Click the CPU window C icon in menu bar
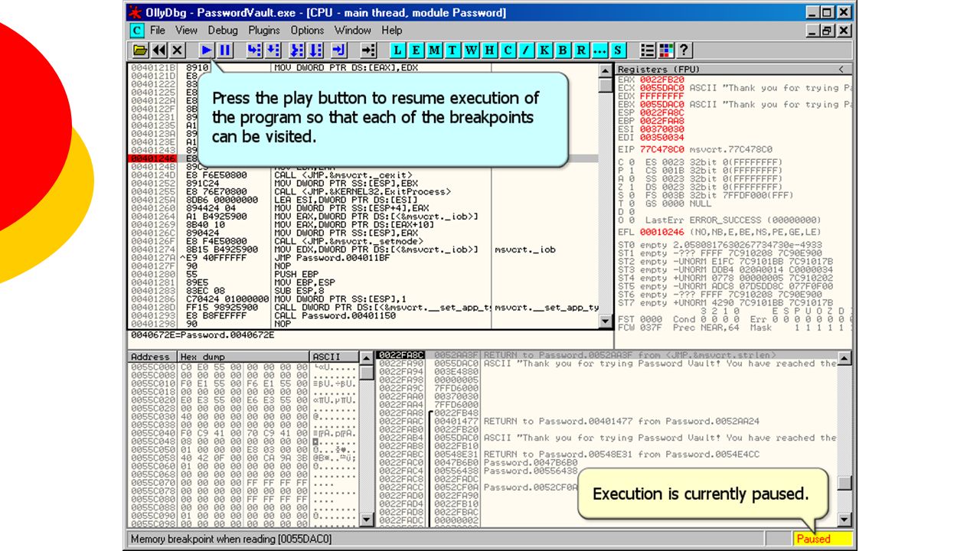 click(x=136, y=31)
